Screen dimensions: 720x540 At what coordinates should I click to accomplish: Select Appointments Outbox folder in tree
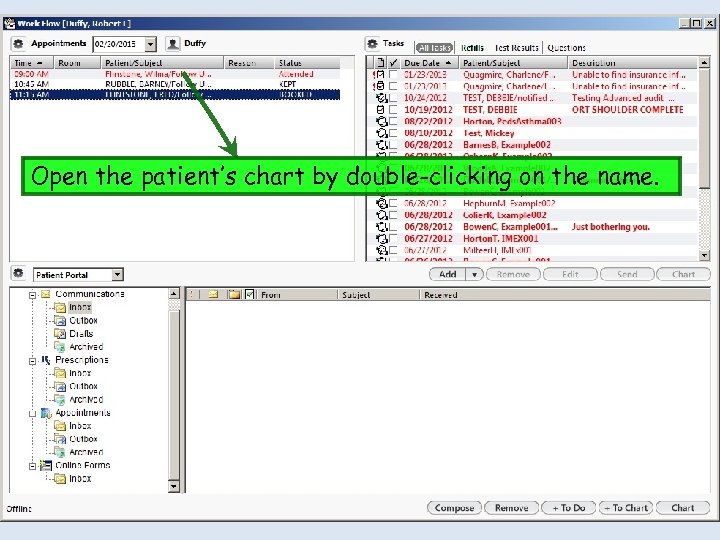coord(76,439)
